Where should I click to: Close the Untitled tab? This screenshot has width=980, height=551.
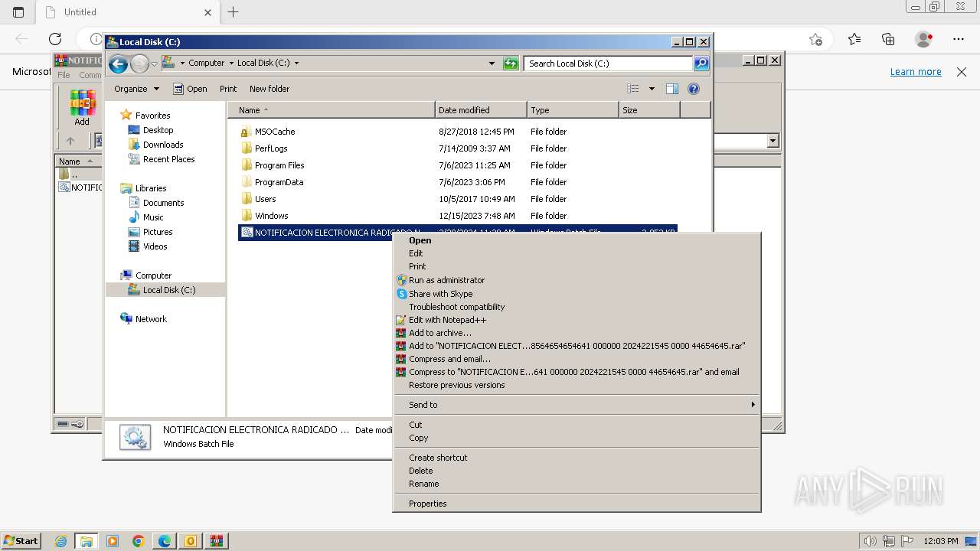coord(208,12)
